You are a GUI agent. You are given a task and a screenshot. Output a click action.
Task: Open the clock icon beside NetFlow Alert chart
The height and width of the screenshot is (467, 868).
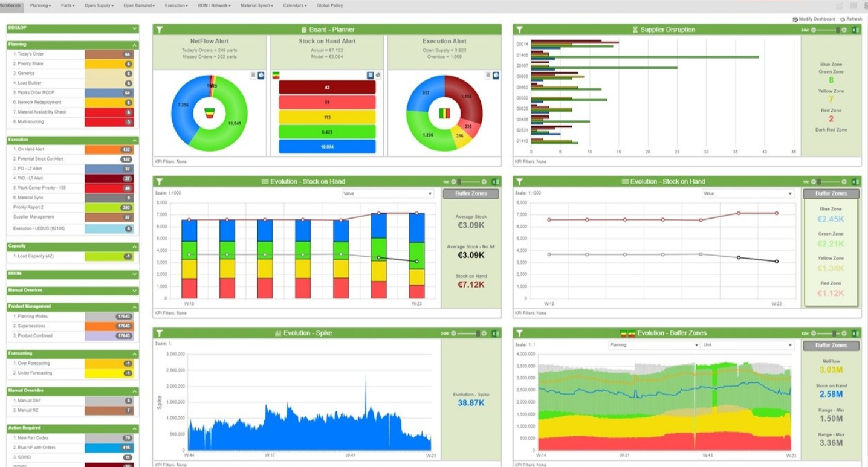tap(261, 76)
